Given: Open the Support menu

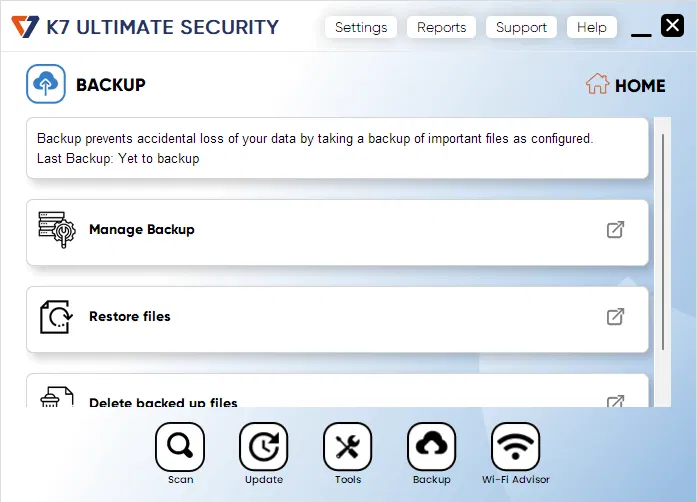Looking at the screenshot, I should 521,27.
